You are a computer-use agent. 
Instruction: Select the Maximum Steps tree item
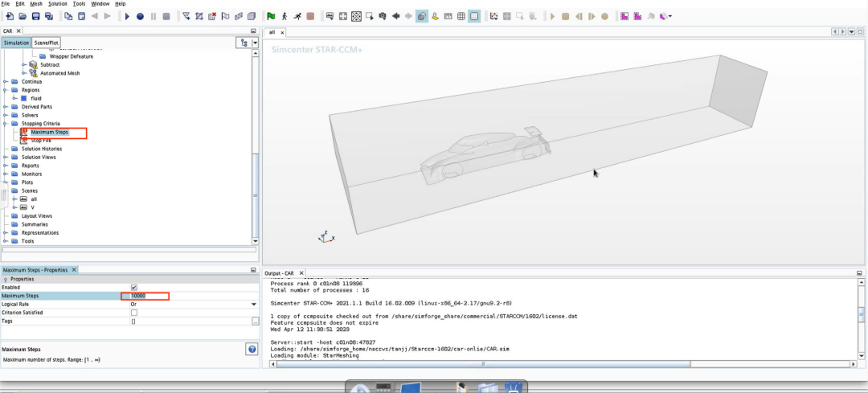click(49, 133)
